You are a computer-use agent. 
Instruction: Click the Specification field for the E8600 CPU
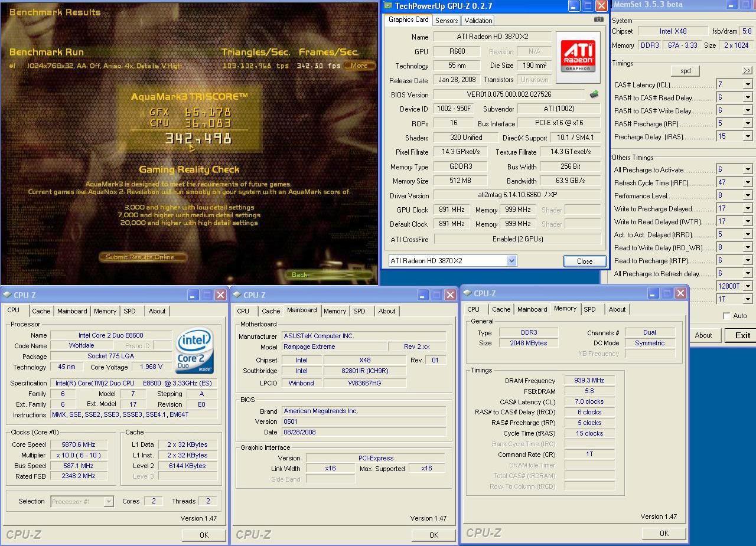point(134,383)
